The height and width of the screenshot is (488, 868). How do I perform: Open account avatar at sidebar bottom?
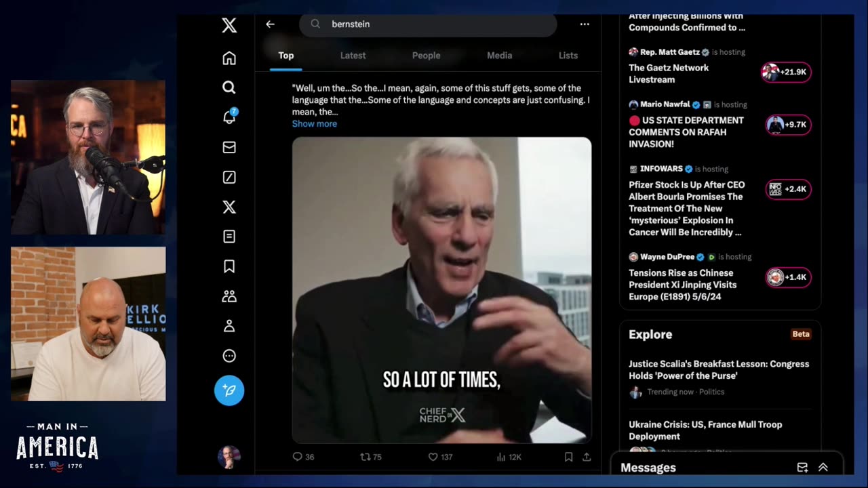229,457
